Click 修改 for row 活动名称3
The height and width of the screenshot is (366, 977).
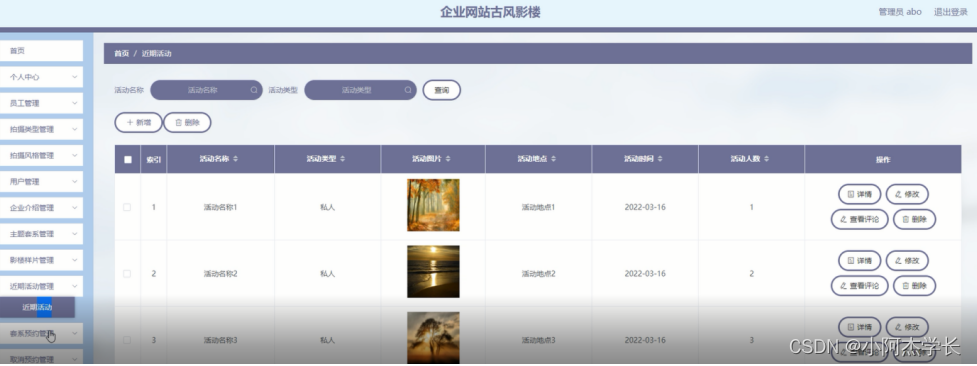(x=907, y=327)
